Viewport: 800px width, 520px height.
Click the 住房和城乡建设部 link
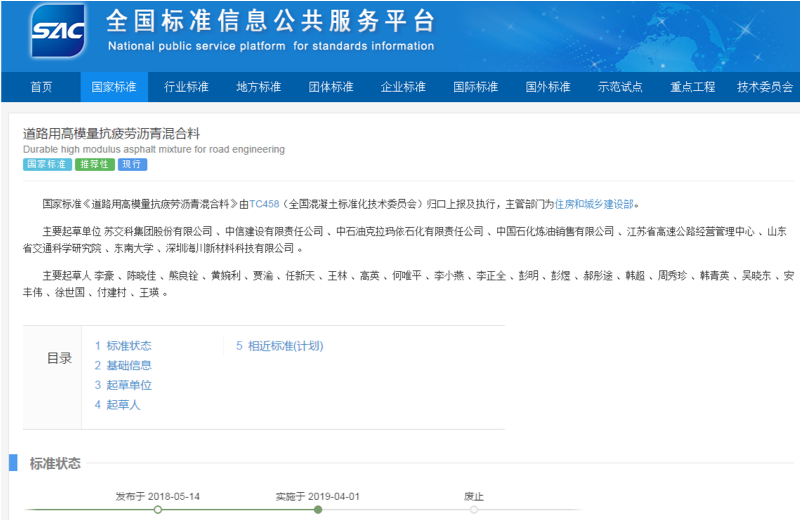point(594,204)
